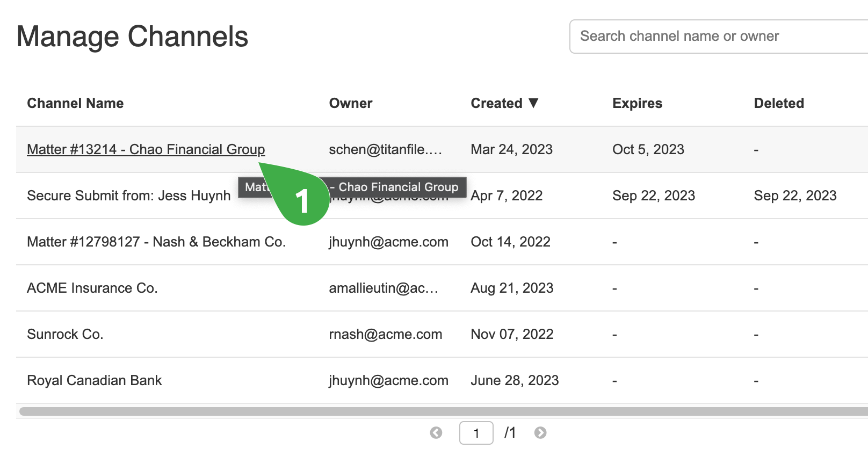868x463 pixels.
Task: Open Matter #13214 - Chao Financial Group channel
Action: (146, 149)
